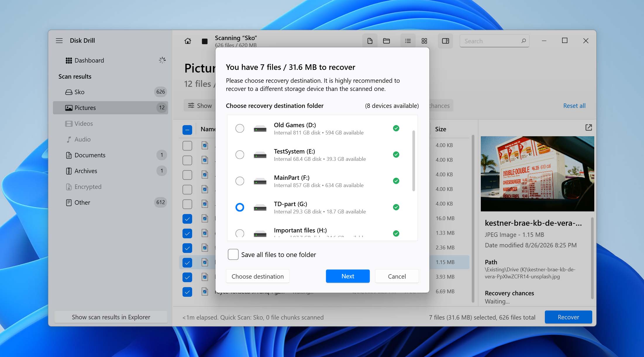This screenshot has height=357, width=644.
Task: Uncheck the checkbox for the 1.15 MB file
Action: tap(187, 263)
